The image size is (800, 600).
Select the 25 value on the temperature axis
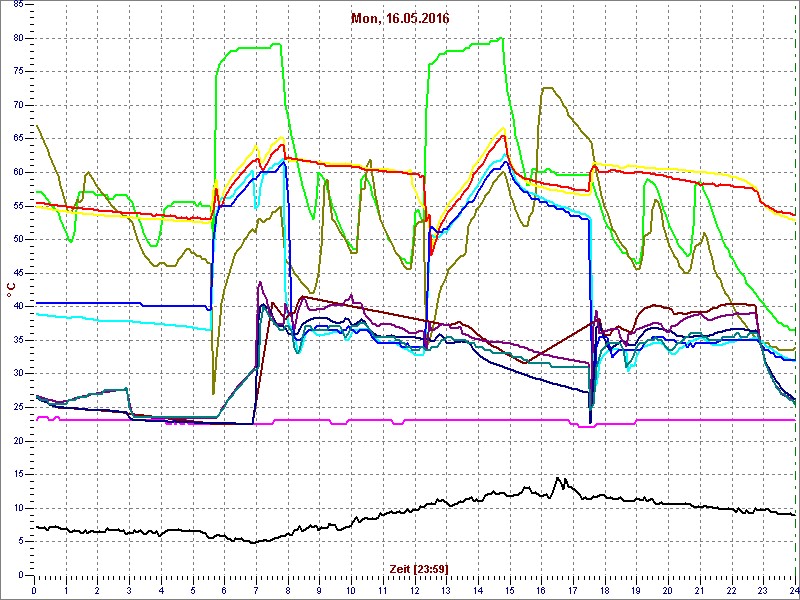pyautogui.click(x=18, y=408)
